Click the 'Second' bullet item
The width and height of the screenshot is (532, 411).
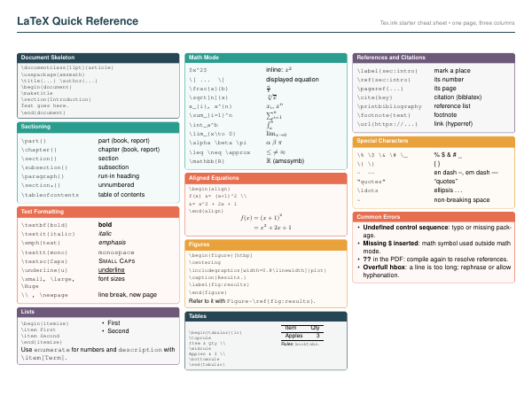118,331
